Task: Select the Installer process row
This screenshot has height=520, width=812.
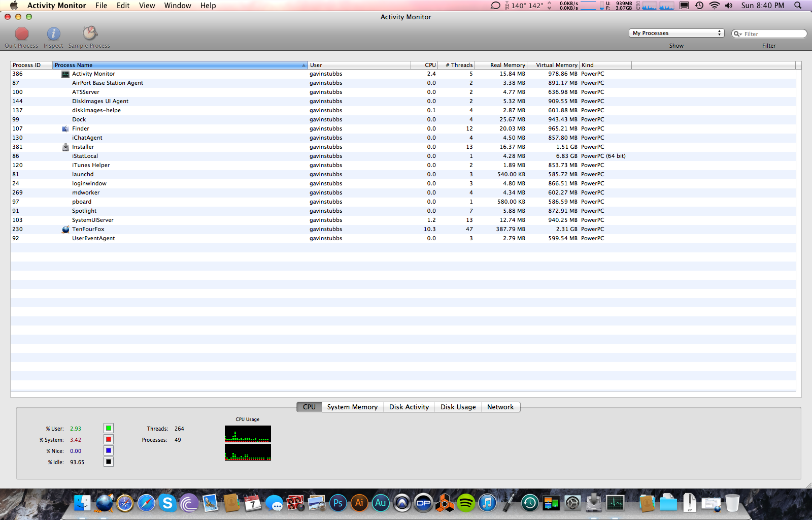Action: 403,147
